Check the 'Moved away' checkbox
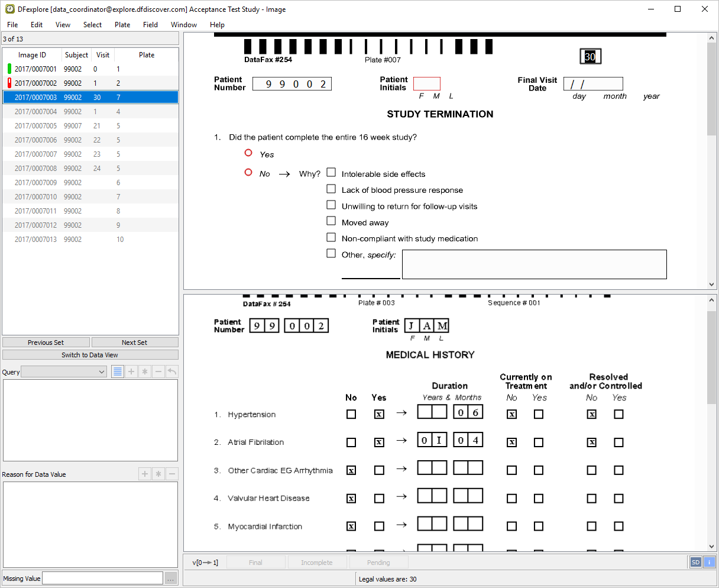The height and width of the screenshot is (588, 719). tap(331, 221)
